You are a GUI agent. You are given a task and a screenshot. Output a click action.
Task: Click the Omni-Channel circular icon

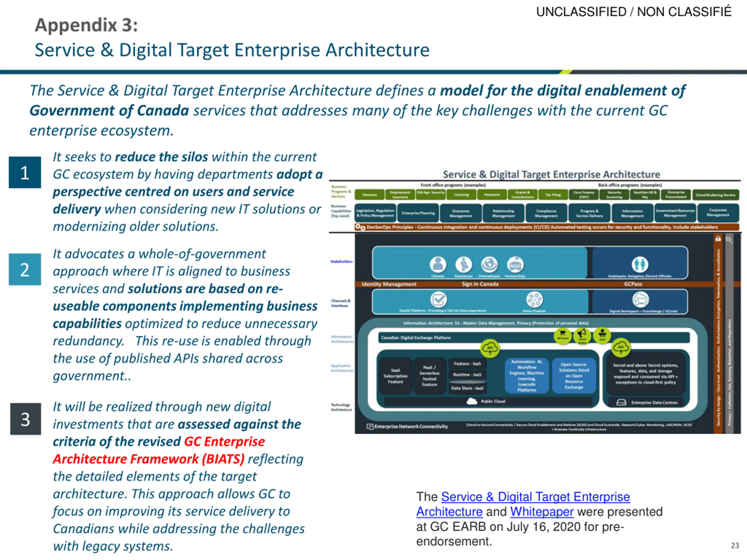pyautogui.click(x=535, y=300)
